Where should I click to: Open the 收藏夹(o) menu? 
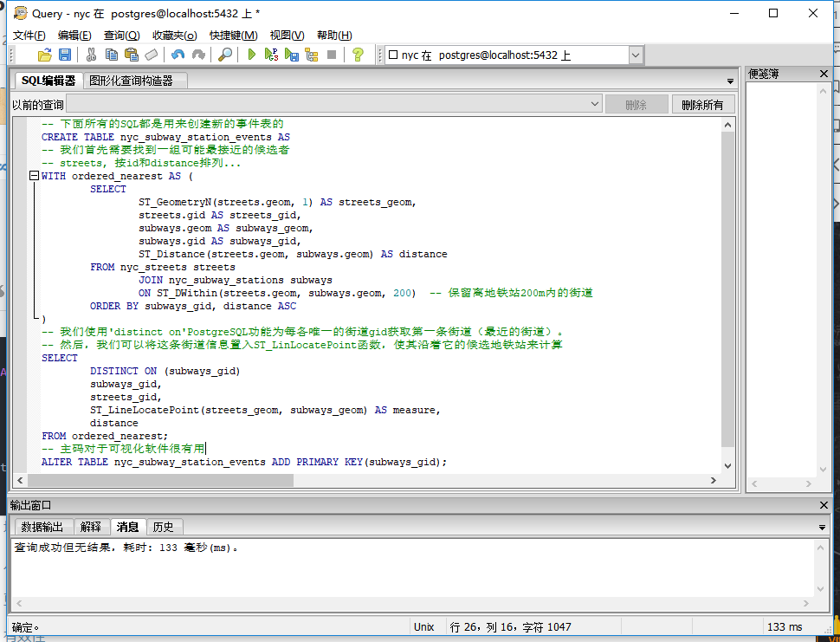[175, 36]
